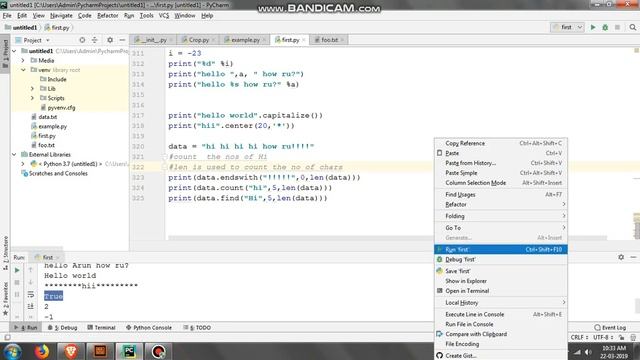640x360 pixels.
Task: Open the Go To submenu
Action: click(501, 228)
